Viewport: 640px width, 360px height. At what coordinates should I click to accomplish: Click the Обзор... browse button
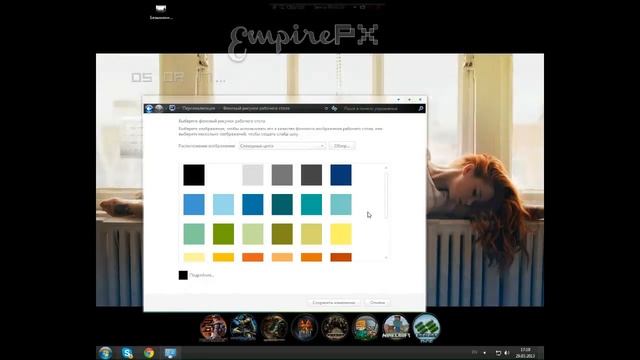pos(342,146)
